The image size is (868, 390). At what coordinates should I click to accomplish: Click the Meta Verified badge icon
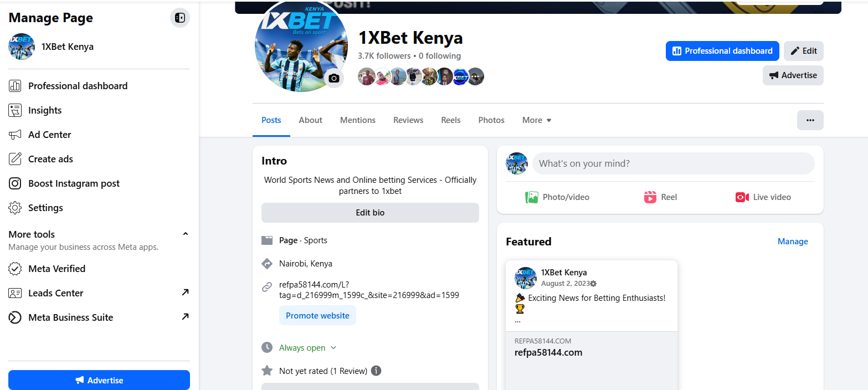point(15,269)
